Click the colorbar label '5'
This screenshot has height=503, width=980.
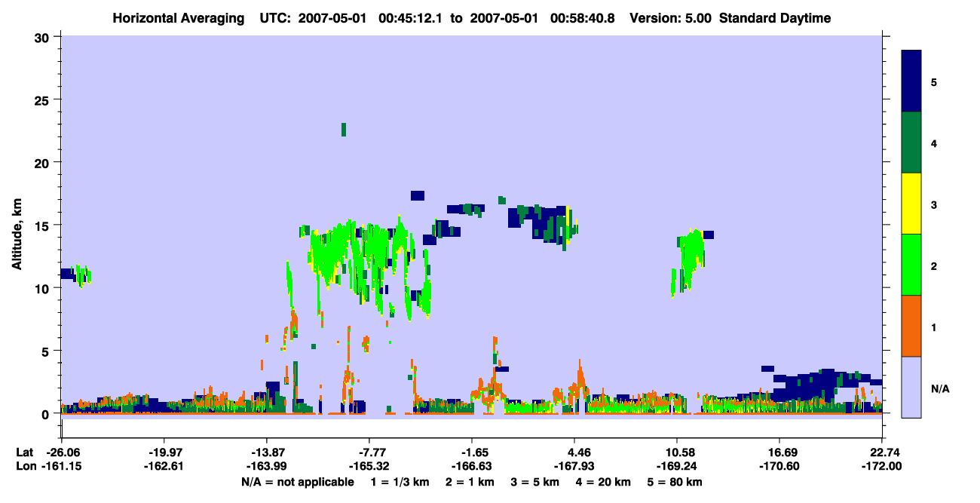(x=934, y=81)
